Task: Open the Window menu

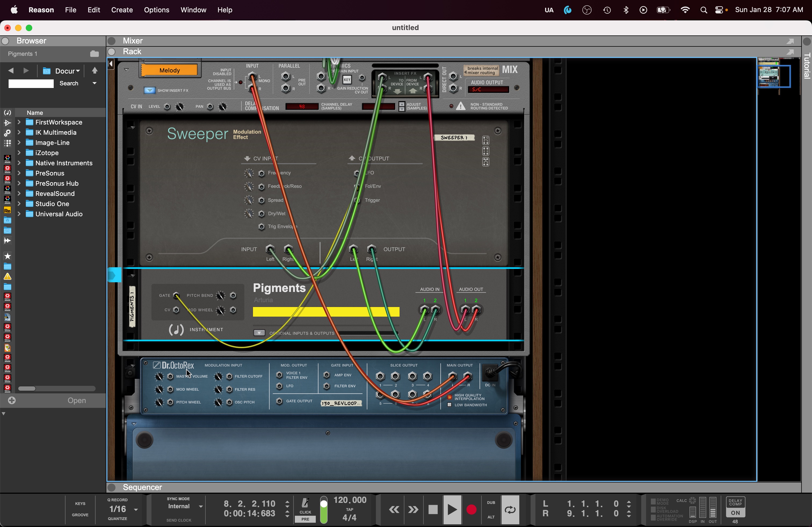Action: (x=193, y=10)
